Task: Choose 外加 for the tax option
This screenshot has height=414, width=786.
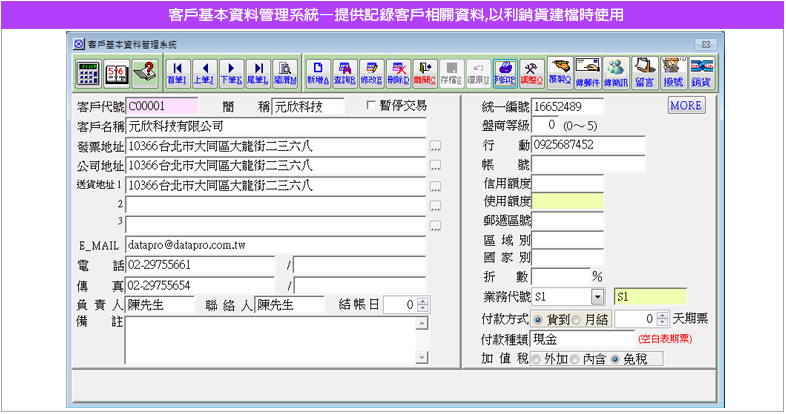Action: [x=537, y=359]
